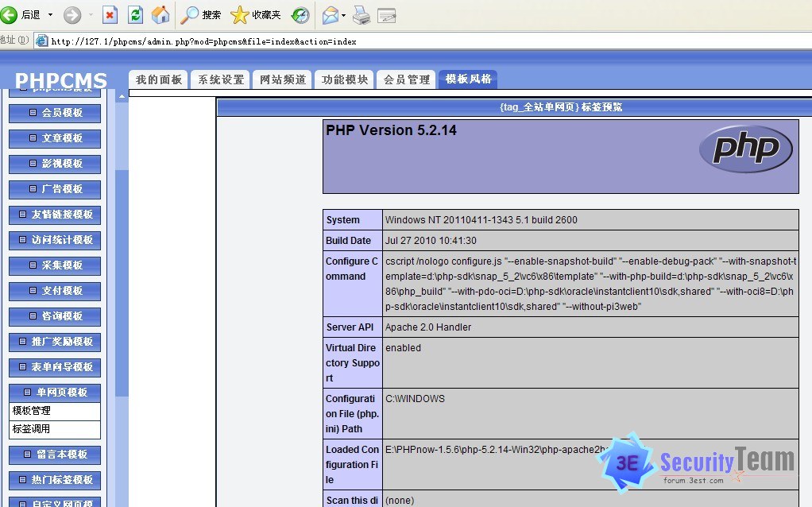Expand the 影视模板 sidebar section
The height and width of the screenshot is (507, 812).
coord(55,164)
